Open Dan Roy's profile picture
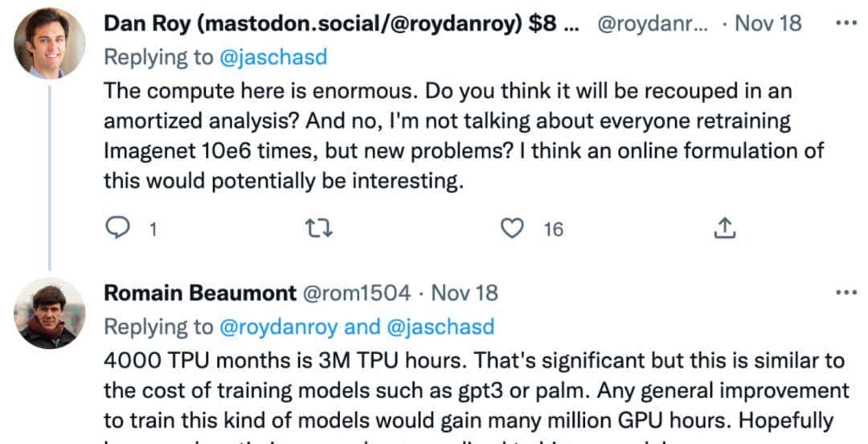This screenshot has height=444, width=868. [x=50, y=43]
